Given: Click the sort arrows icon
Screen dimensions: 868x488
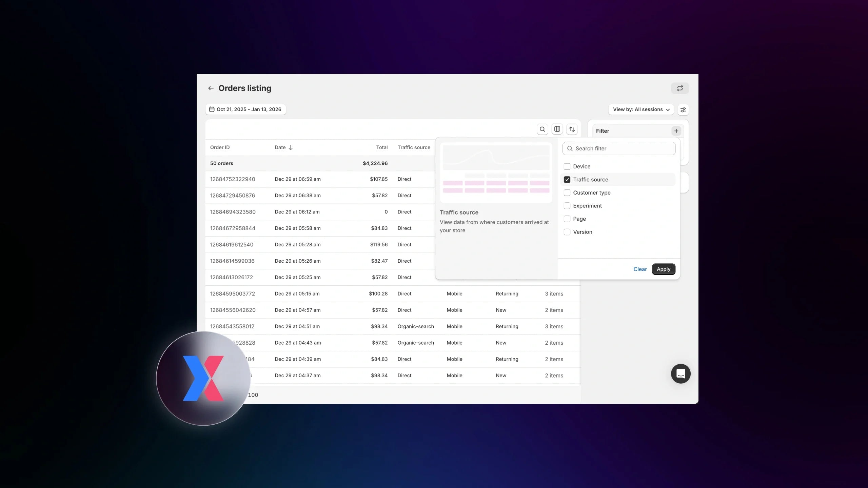Looking at the screenshot, I should (x=572, y=129).
